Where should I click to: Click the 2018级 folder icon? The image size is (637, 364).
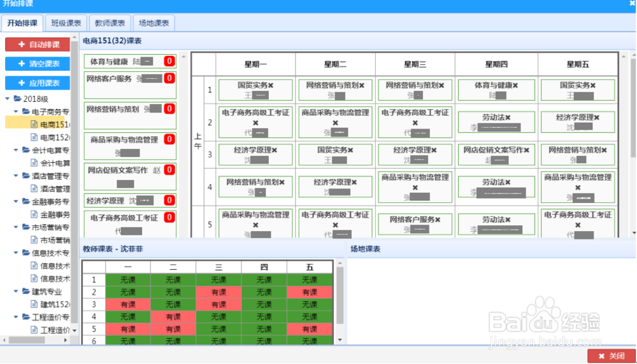pyautogui.click(x=17, y=99)
